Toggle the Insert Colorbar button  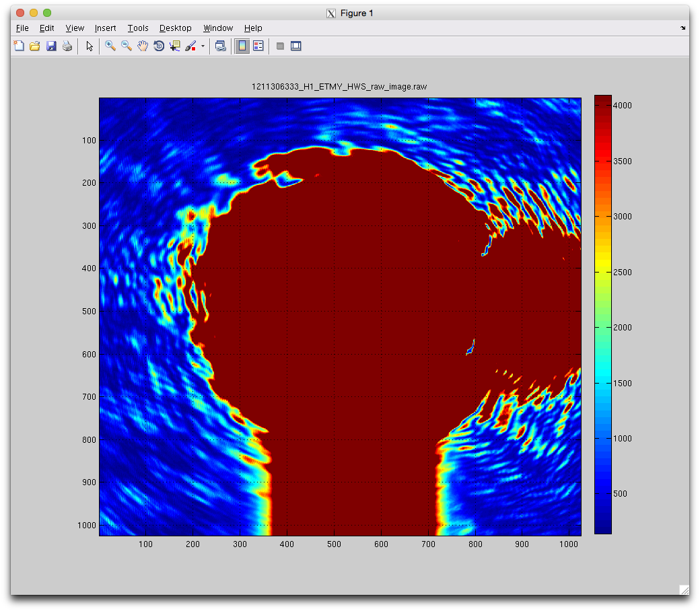click(x=242, y=46)
